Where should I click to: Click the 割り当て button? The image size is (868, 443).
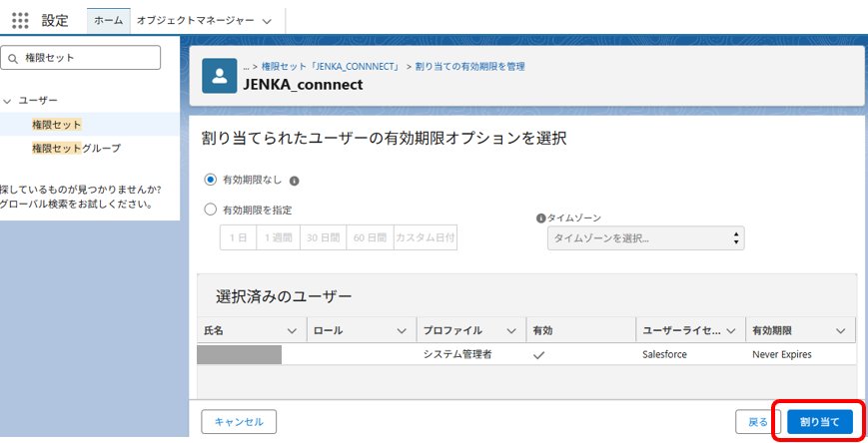point(819,422)
